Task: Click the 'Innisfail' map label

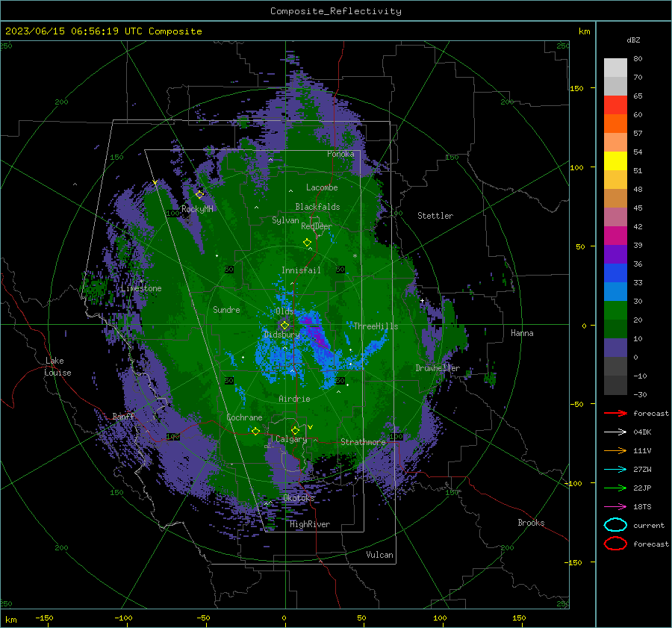Action: point(301,270)
